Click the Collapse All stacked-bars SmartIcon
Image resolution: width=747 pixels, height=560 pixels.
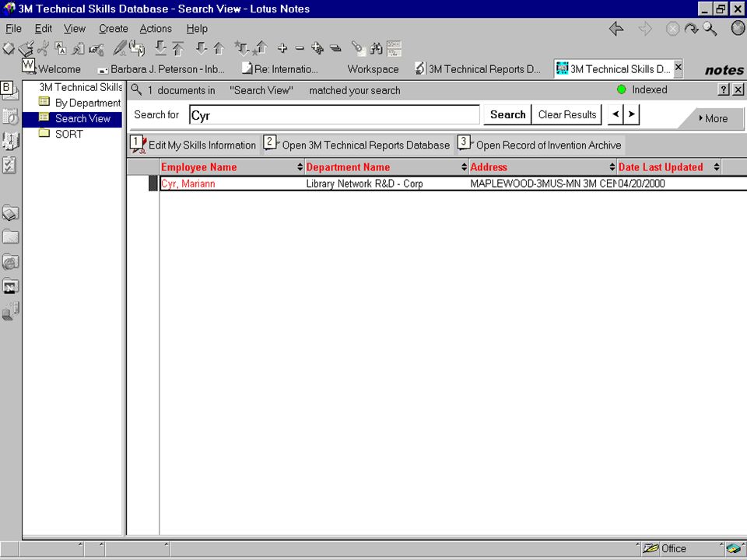(335, 48)
